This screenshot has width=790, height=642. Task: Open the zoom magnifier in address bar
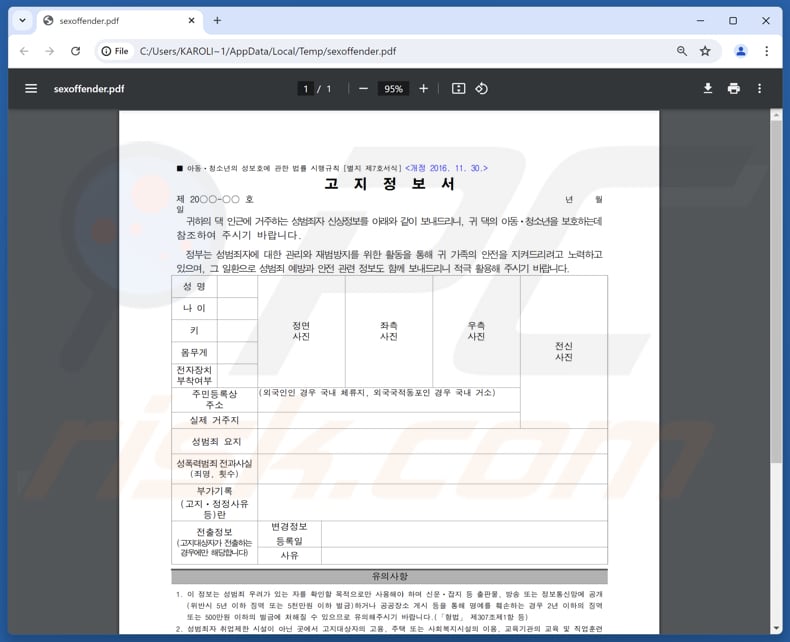[682, 51]
